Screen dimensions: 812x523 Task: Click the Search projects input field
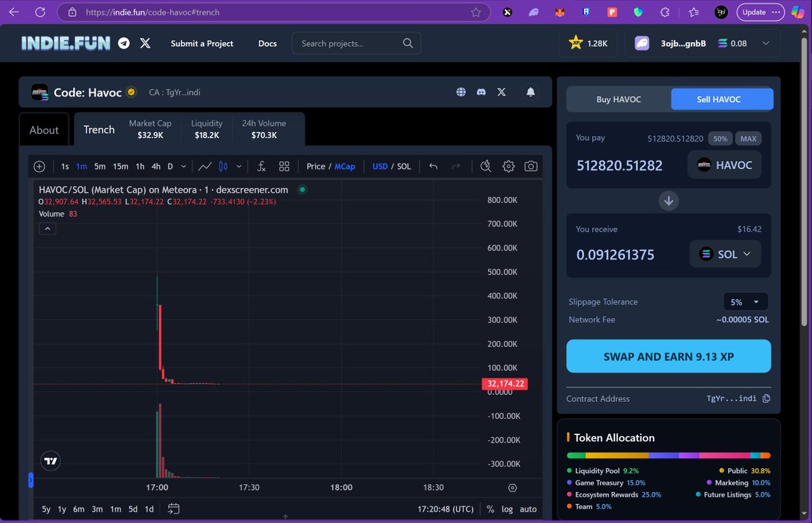pos(356,43)
